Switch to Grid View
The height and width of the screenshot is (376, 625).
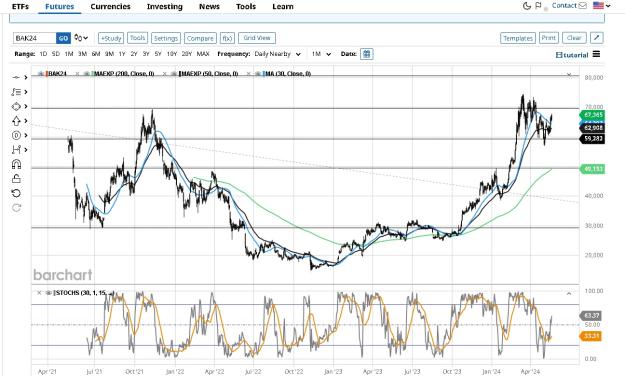(257, 38)
